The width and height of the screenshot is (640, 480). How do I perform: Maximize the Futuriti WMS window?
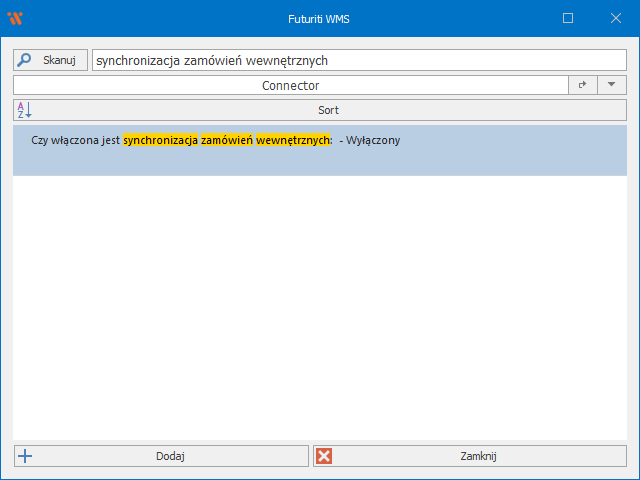pos(568,18)
